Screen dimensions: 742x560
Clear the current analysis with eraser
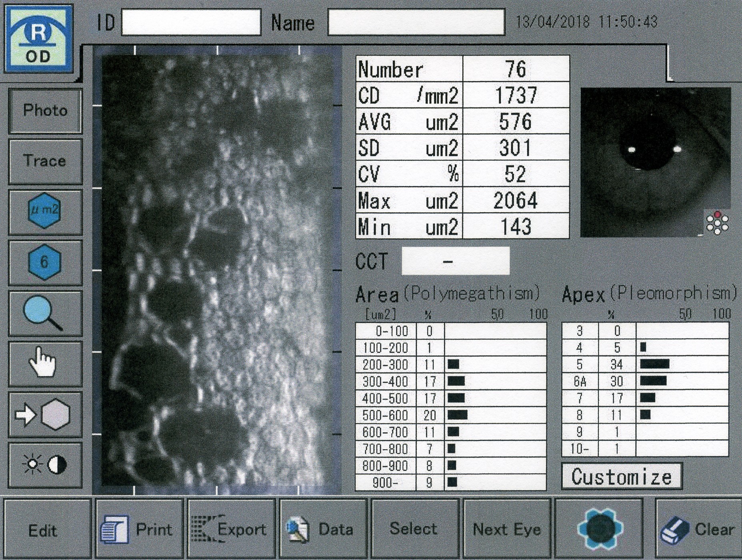698,529
